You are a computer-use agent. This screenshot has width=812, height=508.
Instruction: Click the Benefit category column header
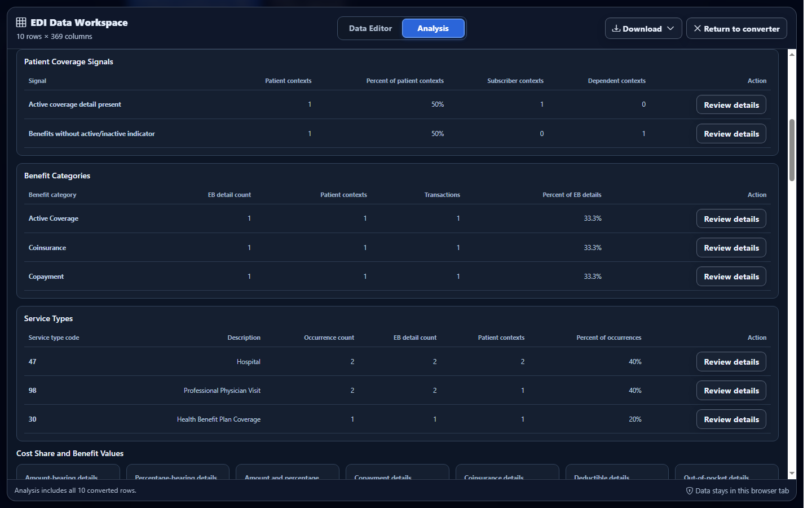[x=52, y=195]
